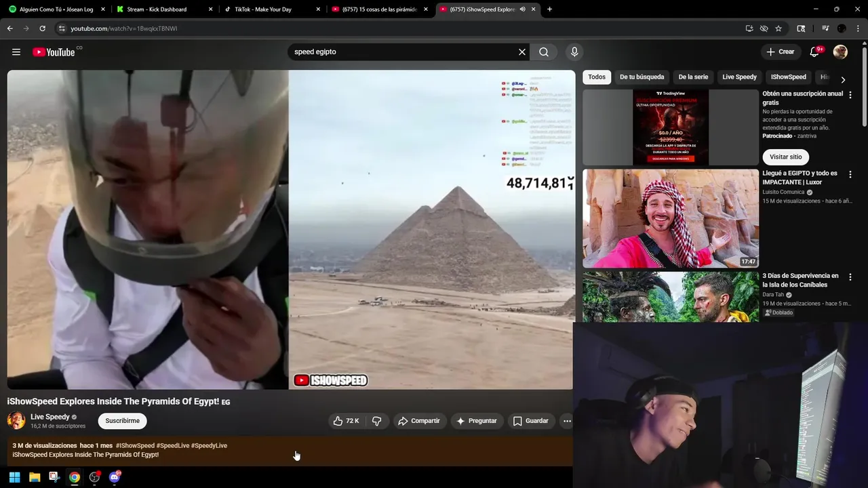Click the crossed-out eye icon in address bar
Screen dimensions: 868x488
(x=764, y=28)
